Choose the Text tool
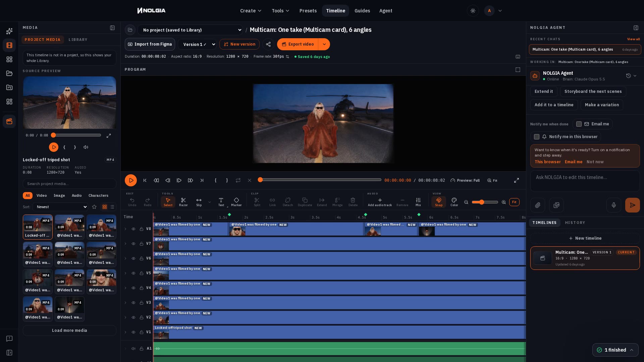 (221, 202)
